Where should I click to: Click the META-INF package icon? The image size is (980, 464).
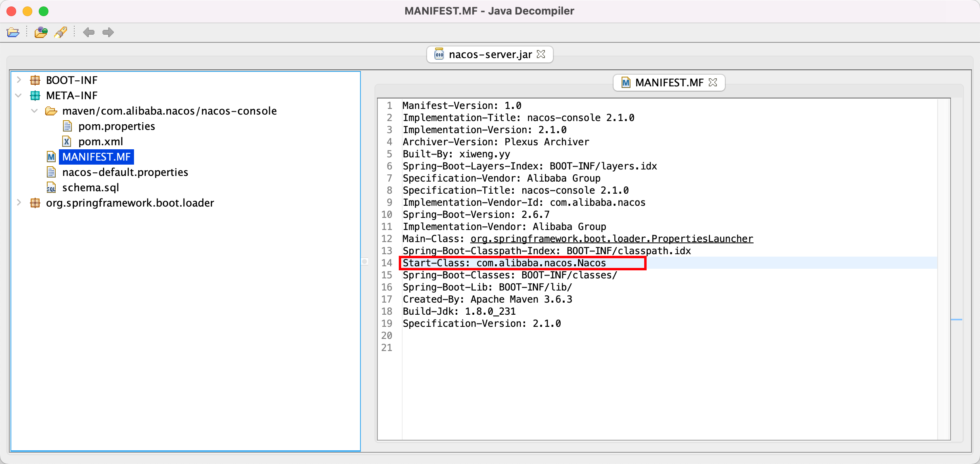(x=35, y=96)
